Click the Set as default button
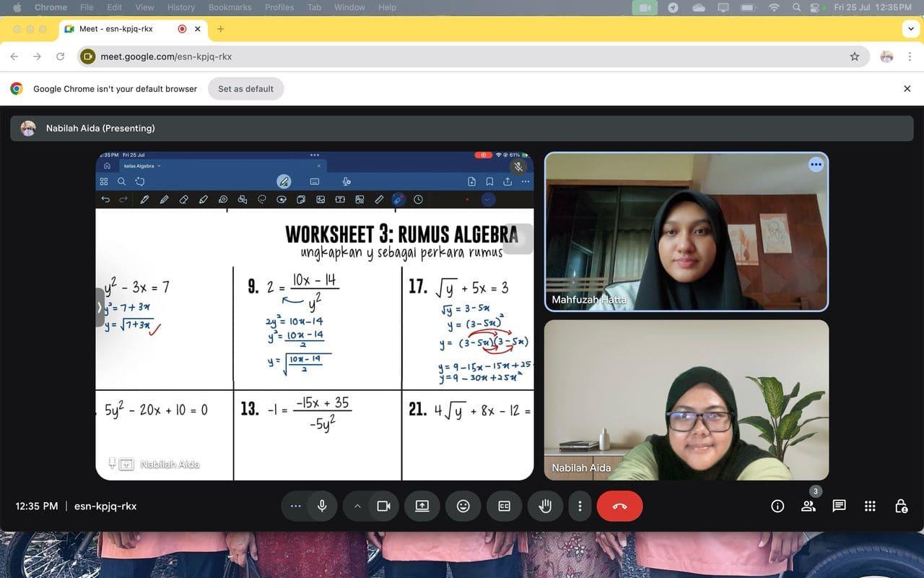The image size is (924, 578). pos(245,89)
